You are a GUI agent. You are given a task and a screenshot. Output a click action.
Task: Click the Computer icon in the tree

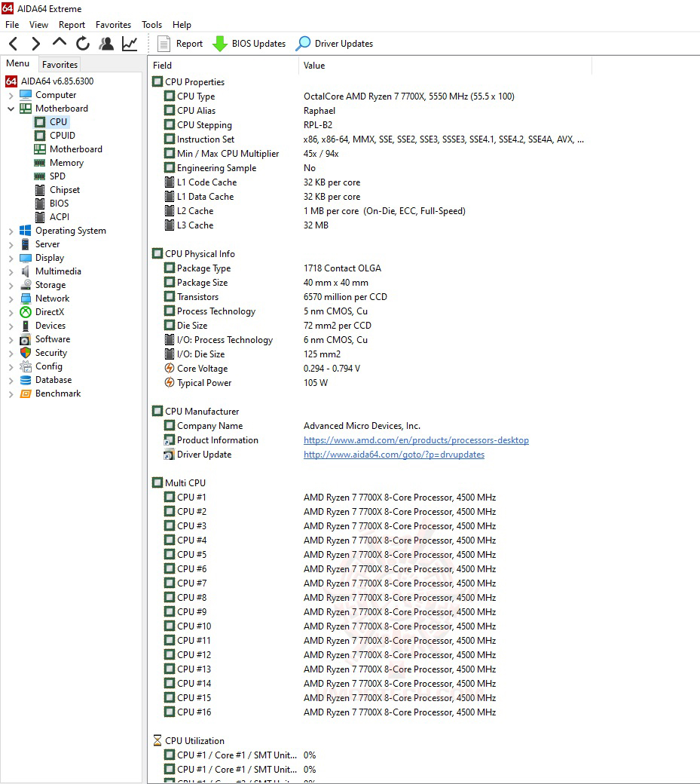pos(26,95)
